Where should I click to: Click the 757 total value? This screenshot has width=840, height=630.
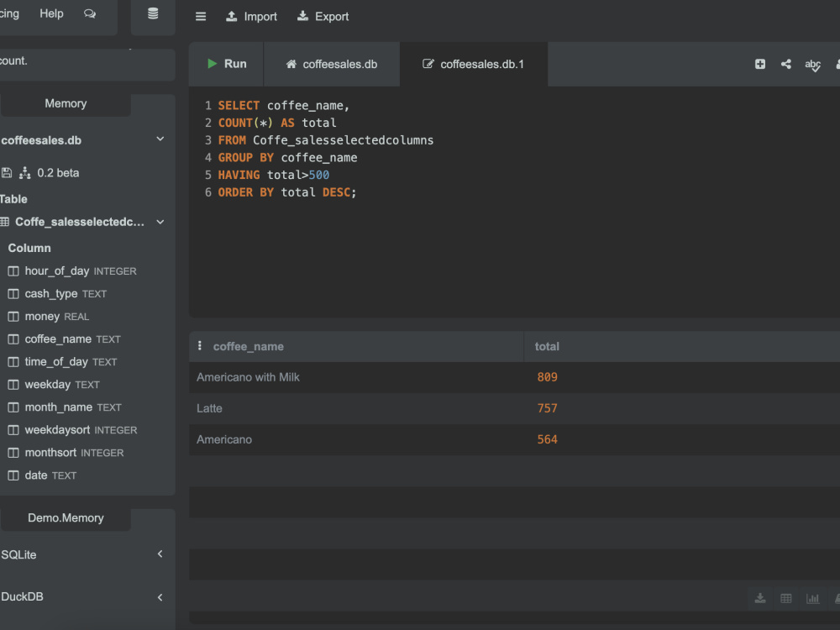547,408
